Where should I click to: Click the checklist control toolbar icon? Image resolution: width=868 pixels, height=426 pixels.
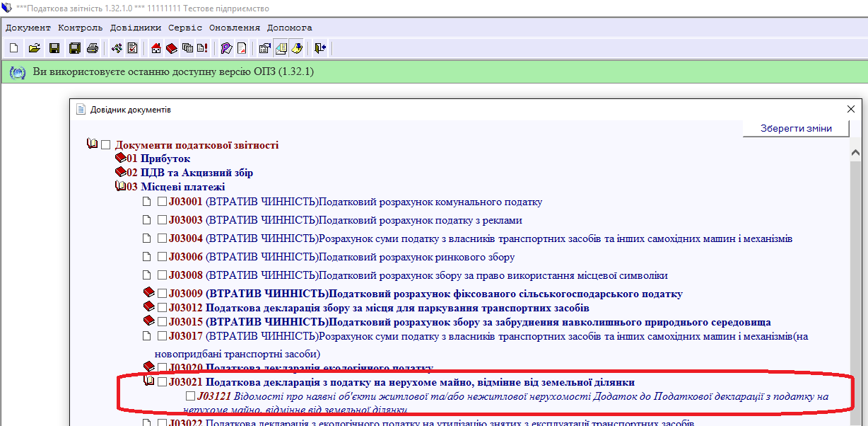click(x=132, y=48)
